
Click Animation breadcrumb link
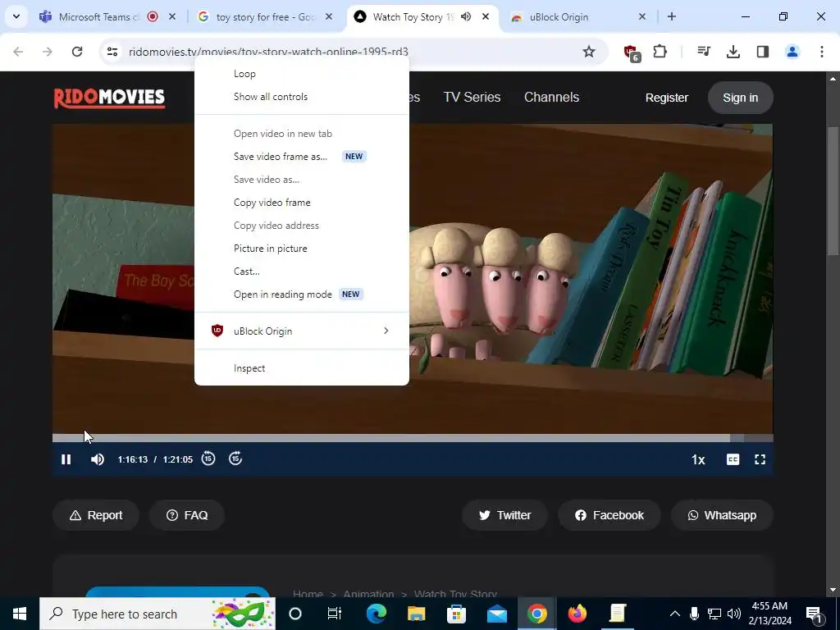tap(368, 594)
